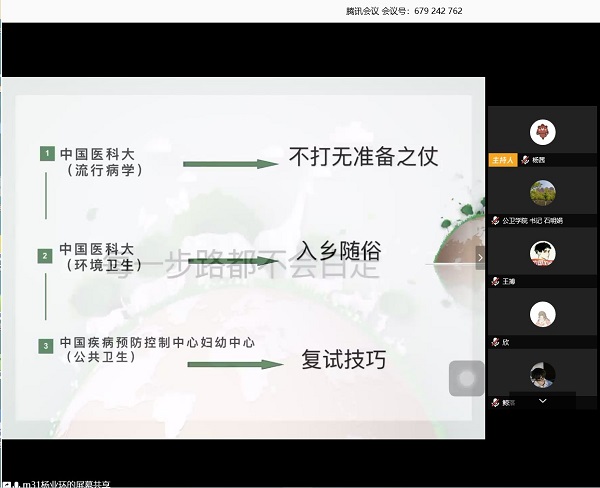The height and width of the screenshot is (488, 600).
Task: Click the 不打无准备之仗 heading text
Action: [x=363, y=158]
